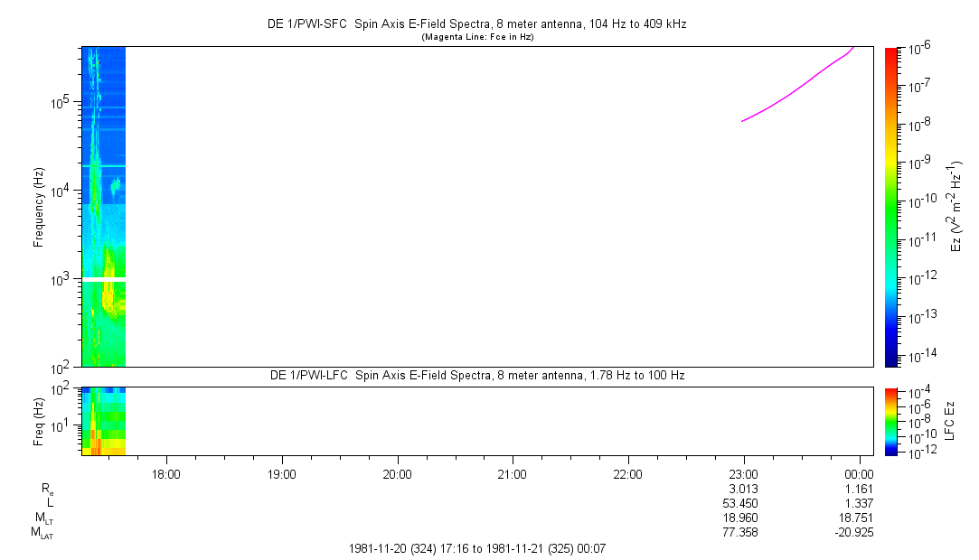This screenshot has height=560, width=979.
Task: Click the 18:00 time tick label
Action: click(x=166, y=474)
